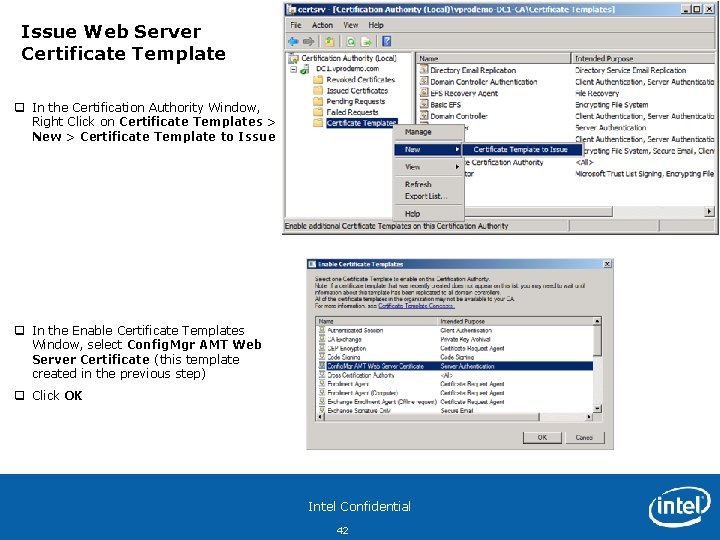Open the View menu in menu bar

click(350, 25)
